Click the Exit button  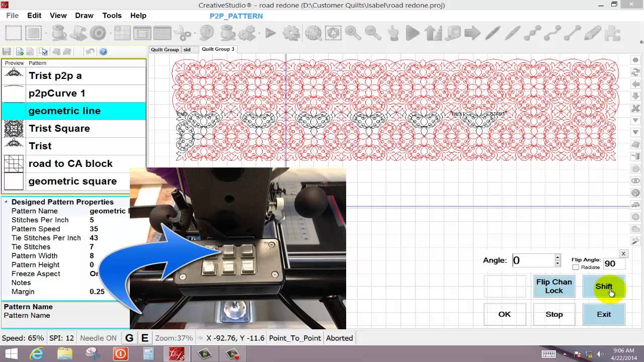click(x=604, y=314)
